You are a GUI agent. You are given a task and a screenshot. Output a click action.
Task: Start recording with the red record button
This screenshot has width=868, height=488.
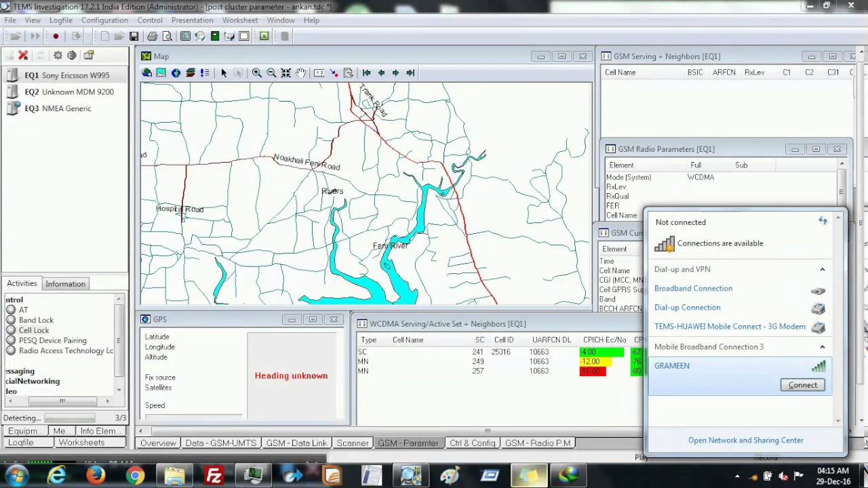56,36
